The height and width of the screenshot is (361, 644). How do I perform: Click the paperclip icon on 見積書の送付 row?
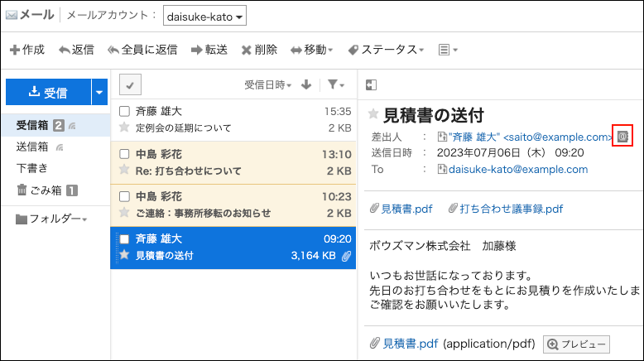coord(347,257)
